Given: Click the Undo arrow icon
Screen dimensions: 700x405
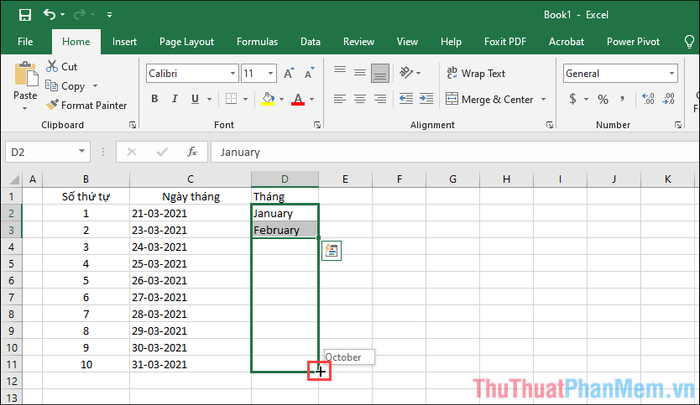Looking at the screenshot, I should click(51, 15).
